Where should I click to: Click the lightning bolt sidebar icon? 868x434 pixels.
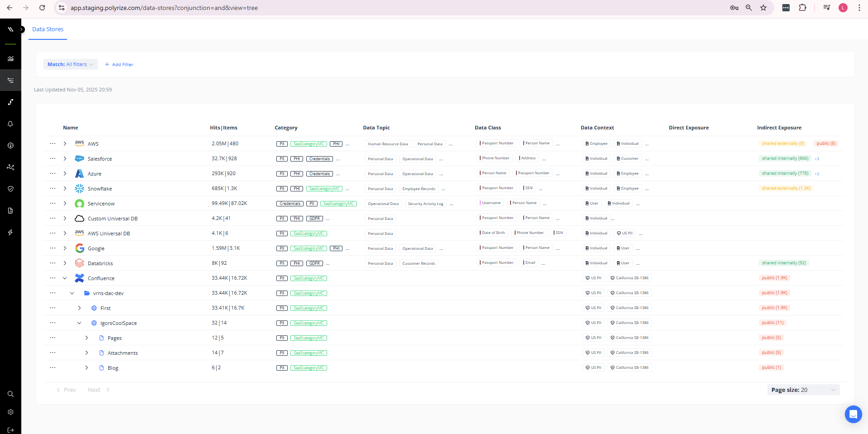[x=10, y=233]
